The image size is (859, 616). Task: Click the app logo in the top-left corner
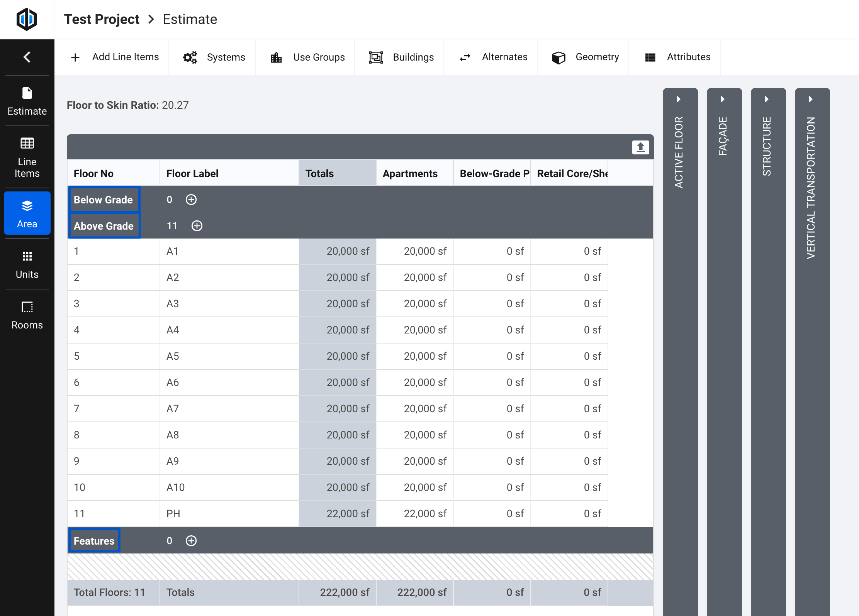coord(27,19)
